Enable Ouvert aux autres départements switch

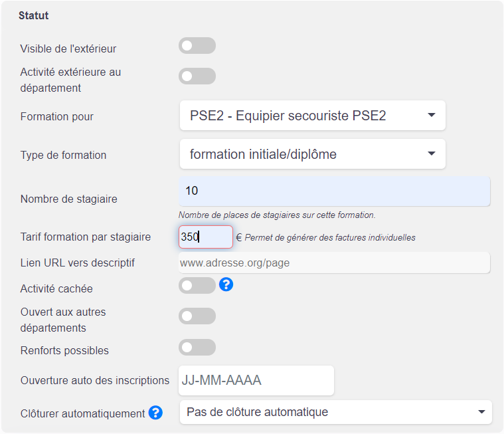[x=197, y=316]
